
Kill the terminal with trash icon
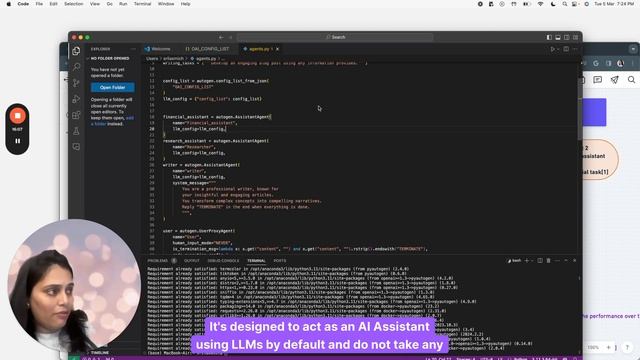(549, 260)
